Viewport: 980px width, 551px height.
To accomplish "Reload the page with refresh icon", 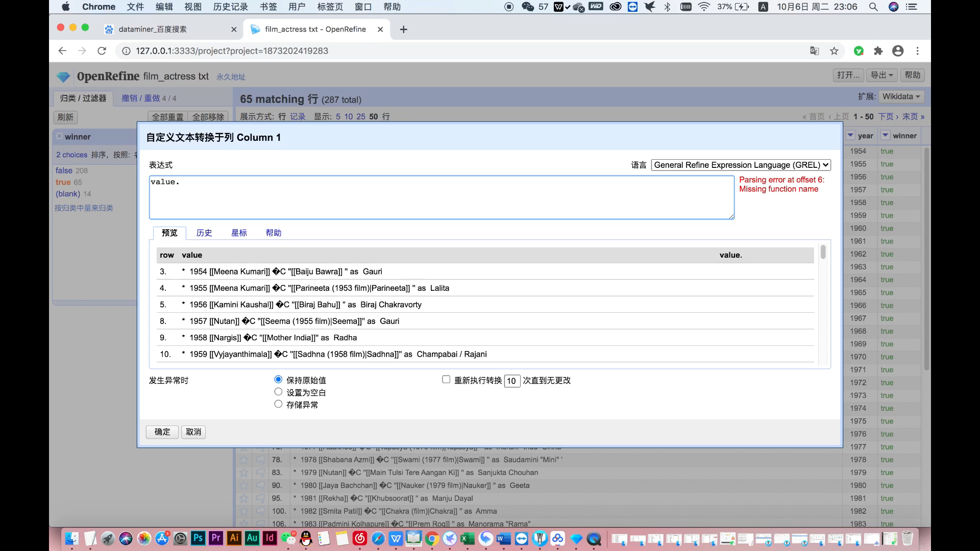I will coord(102,51).
